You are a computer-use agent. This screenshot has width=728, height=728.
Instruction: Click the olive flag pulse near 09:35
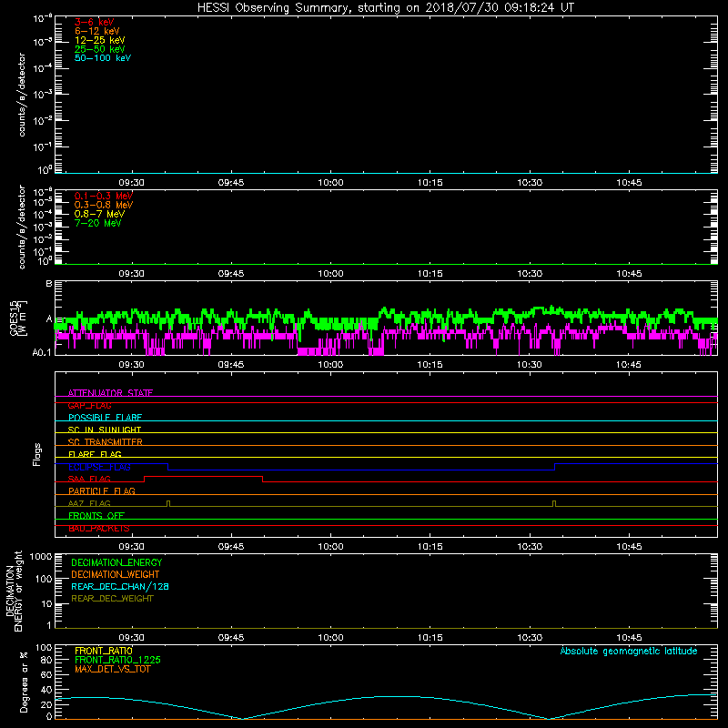click(x=168, y=504)
